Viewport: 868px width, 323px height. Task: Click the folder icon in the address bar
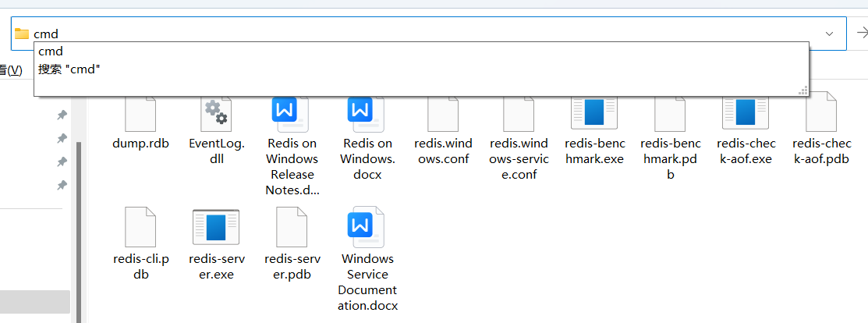[x=22, y=34]
